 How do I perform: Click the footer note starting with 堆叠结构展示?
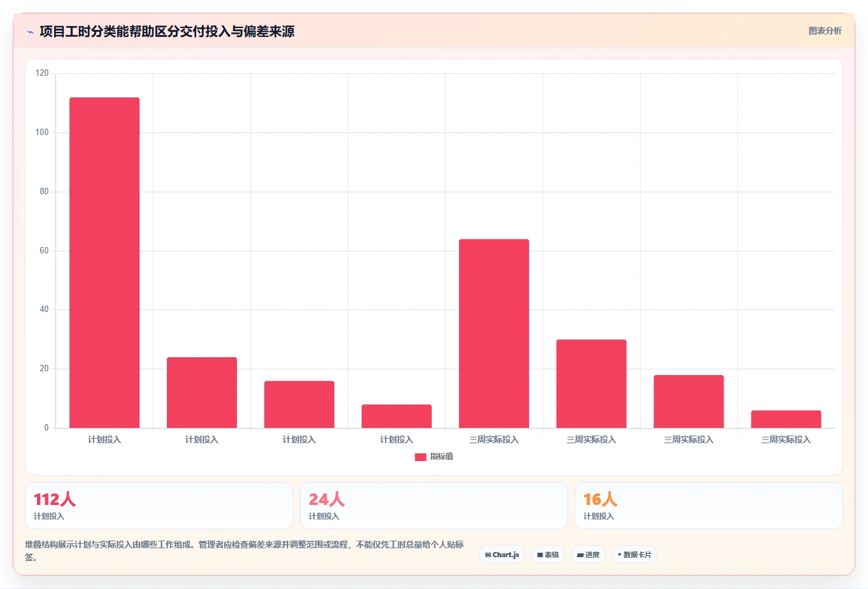[245, 551]
